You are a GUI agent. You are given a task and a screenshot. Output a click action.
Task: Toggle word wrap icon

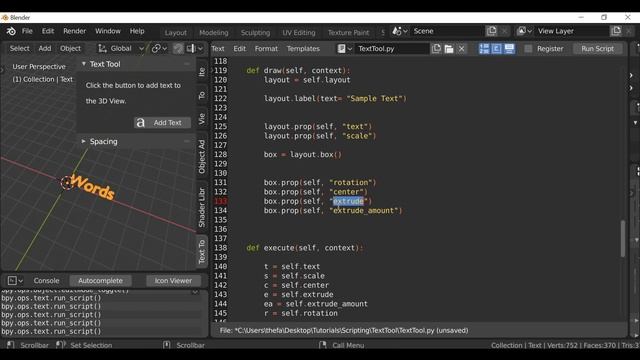tap(497, 49)
